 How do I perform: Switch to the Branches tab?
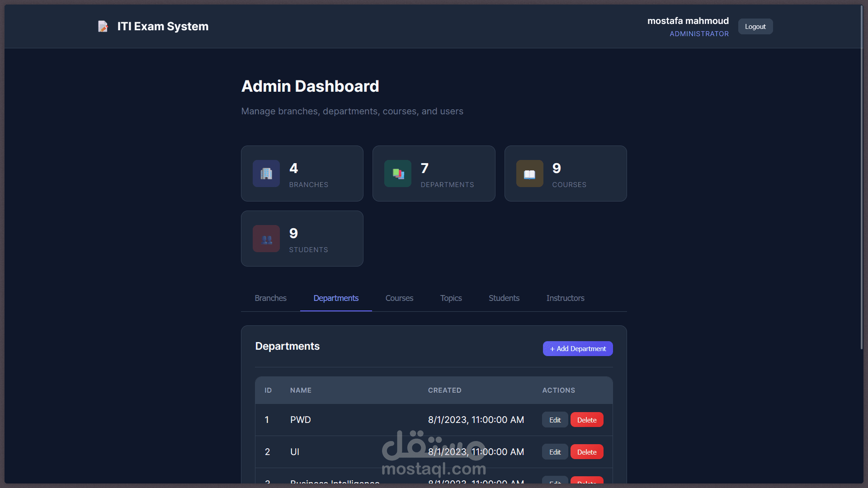pos(270,298)
